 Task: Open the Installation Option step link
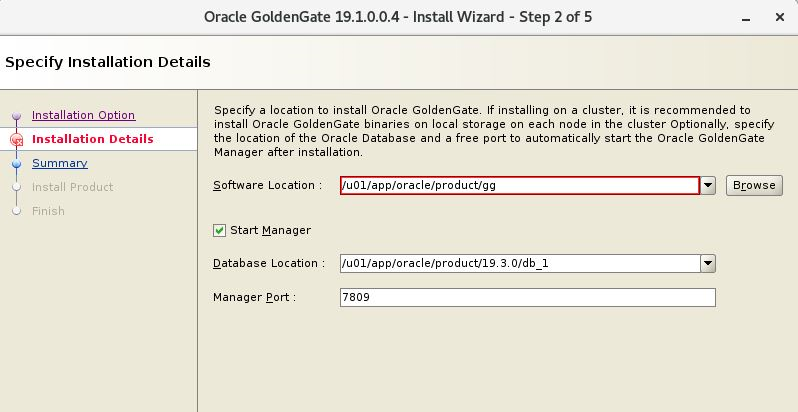tap(83, 115)
